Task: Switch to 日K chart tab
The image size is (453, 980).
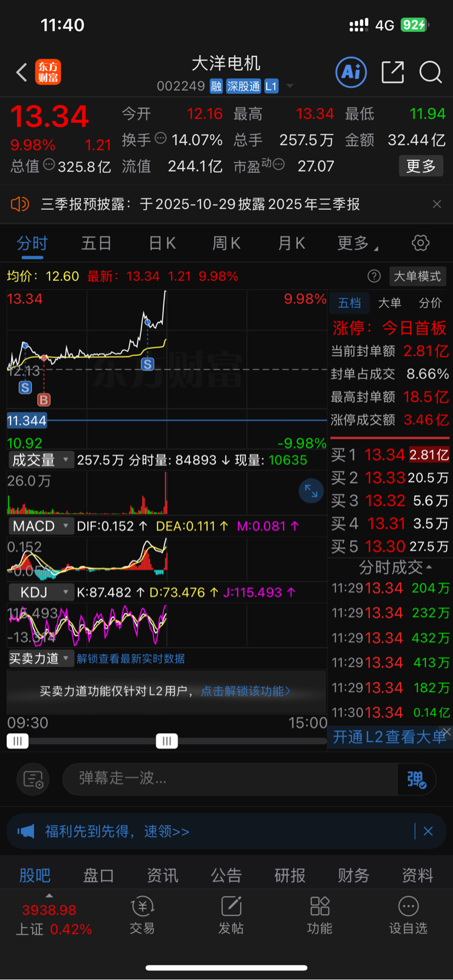Action: pyautogui.click(x=162, y=243)
